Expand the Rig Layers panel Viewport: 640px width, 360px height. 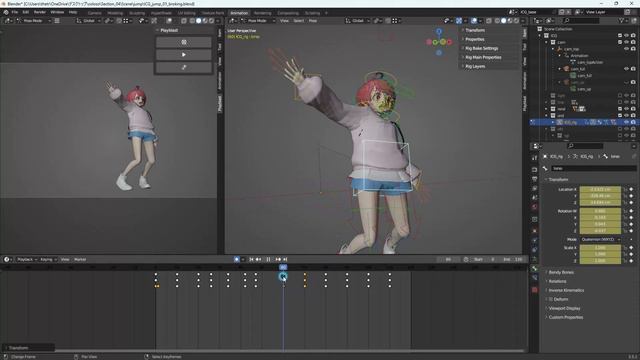pyautogui.click(x=475, y=66)
